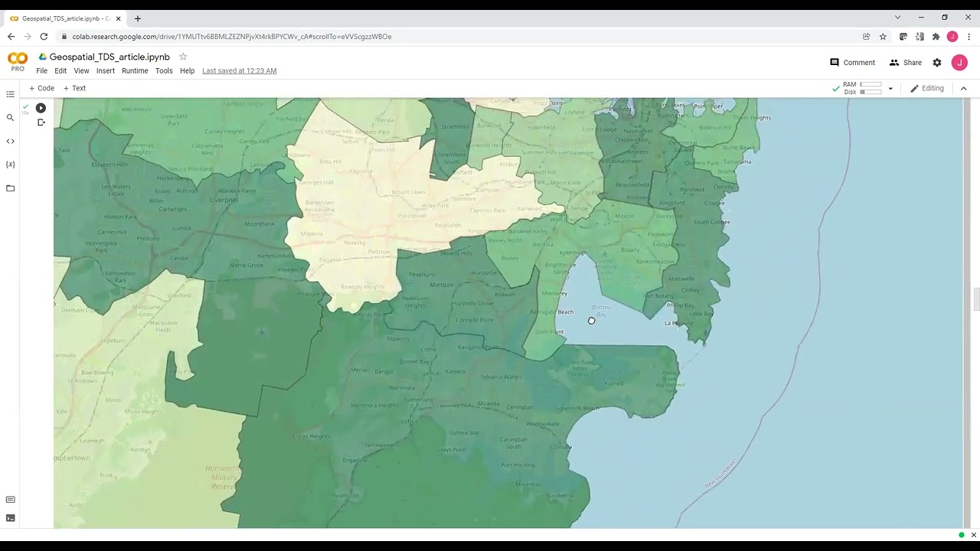The width and height of the screenshot is (980, 551).
Task: Click the share-this-page icon in the address bar
Action: coord(867,37)
